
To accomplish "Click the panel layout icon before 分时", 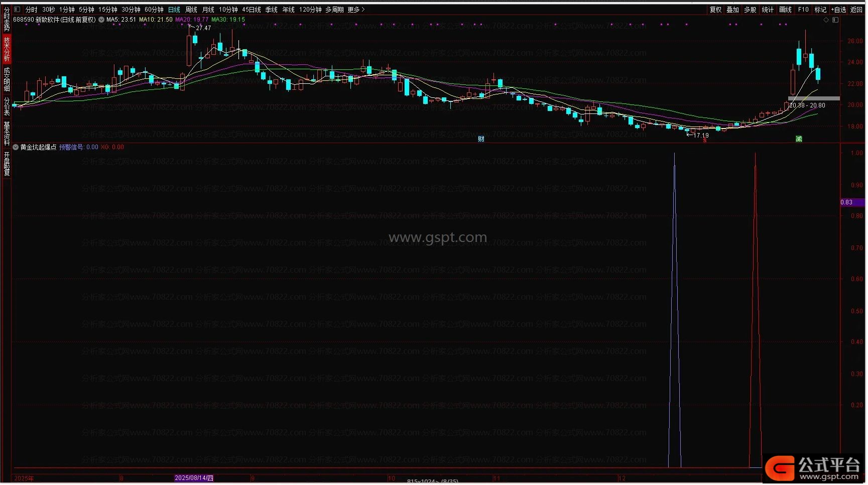I will pos(17,10).
